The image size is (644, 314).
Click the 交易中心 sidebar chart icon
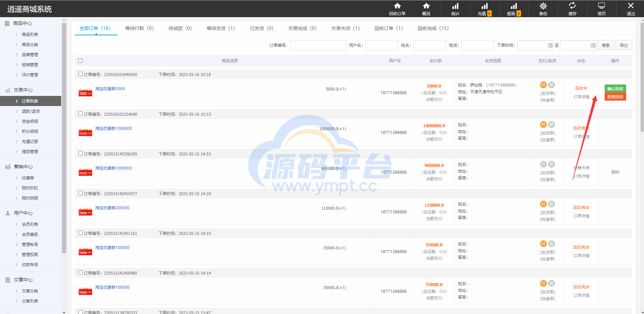tap(7, 90)
